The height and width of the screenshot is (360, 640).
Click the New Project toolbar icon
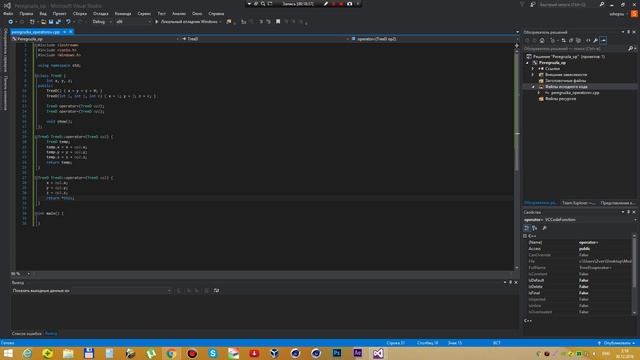(32, 22)
